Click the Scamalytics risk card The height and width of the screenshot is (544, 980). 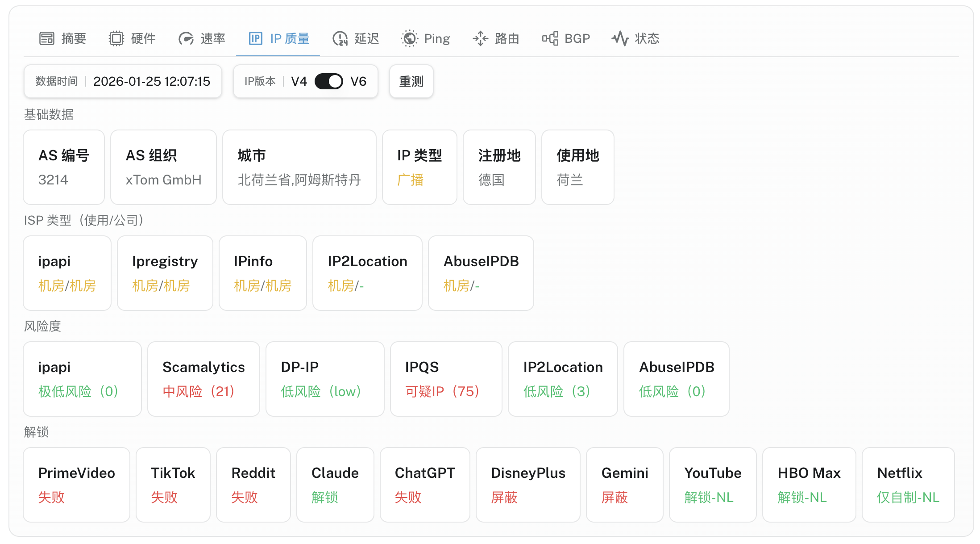pos(203,379)
